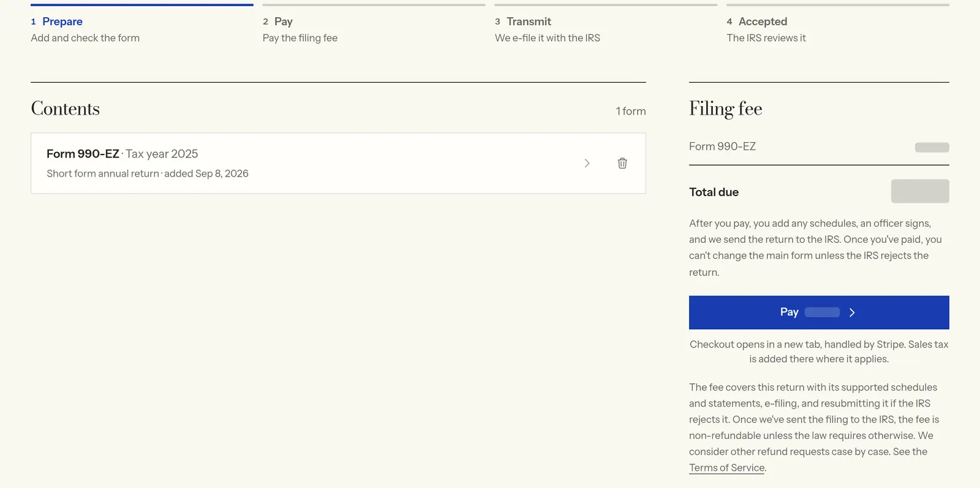Click 'Short form annual return' description

tap(103, 173)
